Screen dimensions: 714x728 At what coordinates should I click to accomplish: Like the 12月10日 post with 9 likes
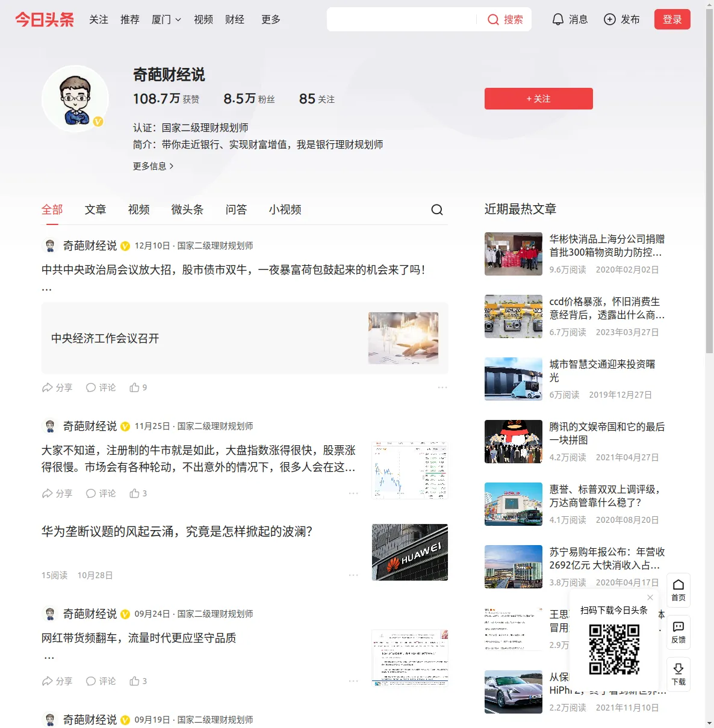click(x=138, y=387)
